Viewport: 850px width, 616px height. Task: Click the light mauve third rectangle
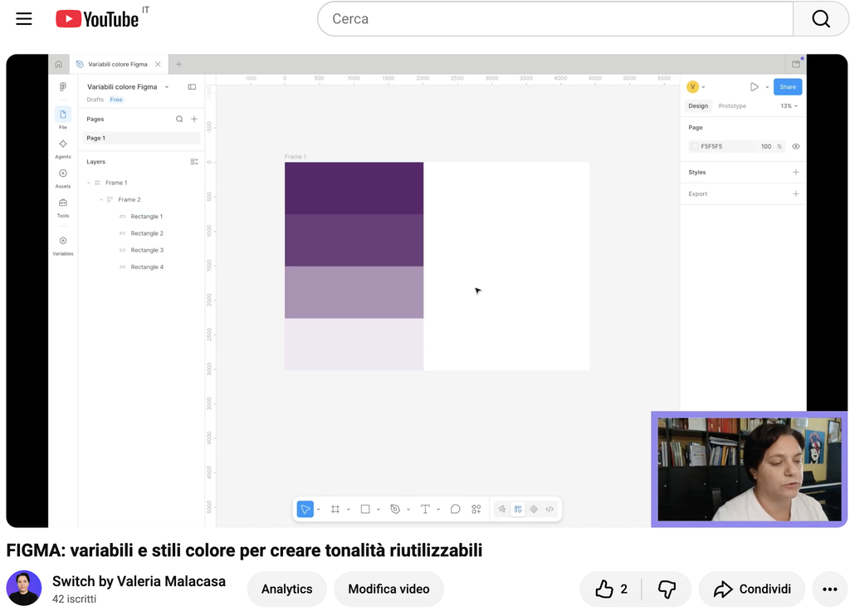point(354,292)
